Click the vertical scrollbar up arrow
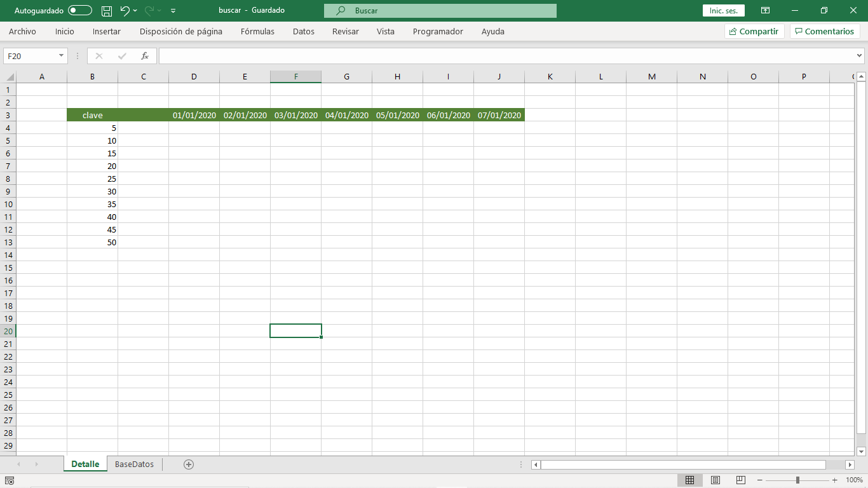Image resolution: width=868 pixels, height=488 pixels. click(862, 77)
